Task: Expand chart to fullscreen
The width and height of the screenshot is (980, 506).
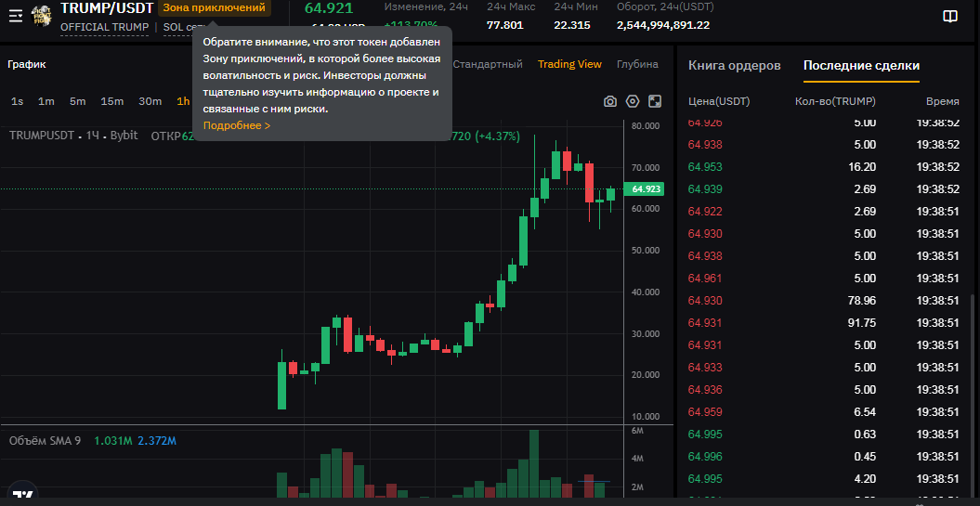Action: tap(654, 102)
